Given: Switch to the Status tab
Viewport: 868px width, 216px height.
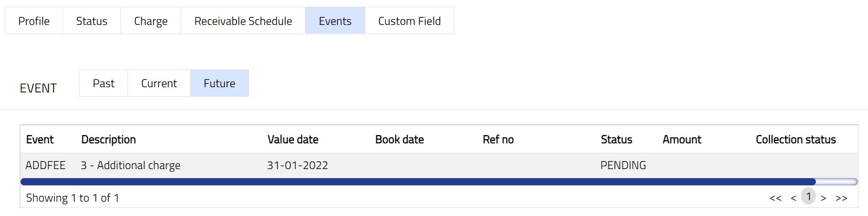Looking at the screenshot, I should (x=92, y=21).
